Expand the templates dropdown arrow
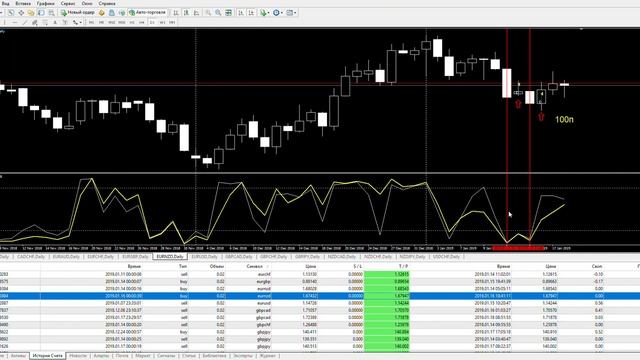 pos(295,13)
